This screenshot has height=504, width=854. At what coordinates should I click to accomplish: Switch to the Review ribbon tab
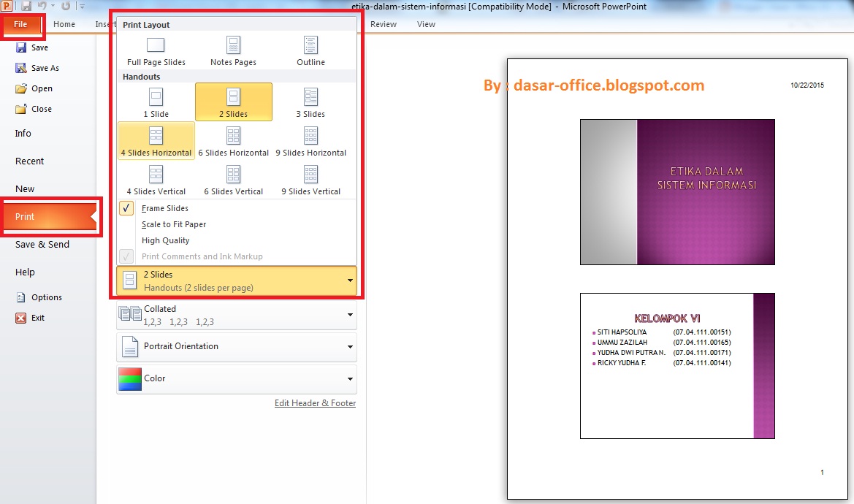(384, 25)
